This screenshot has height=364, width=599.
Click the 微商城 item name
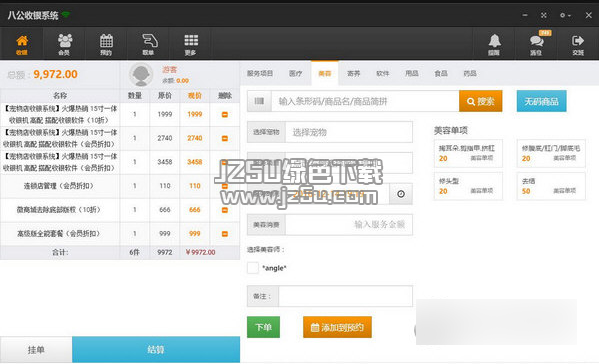click(x=58, y=210)
